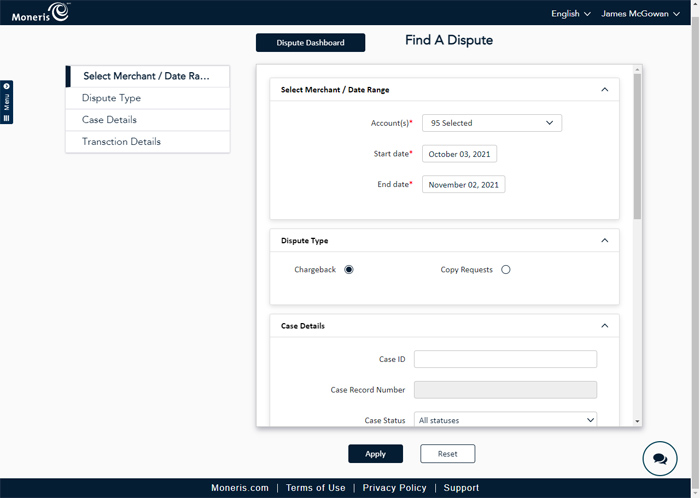Go to Transction Details in sidebar
700x498 pixels.
point(121,142)
